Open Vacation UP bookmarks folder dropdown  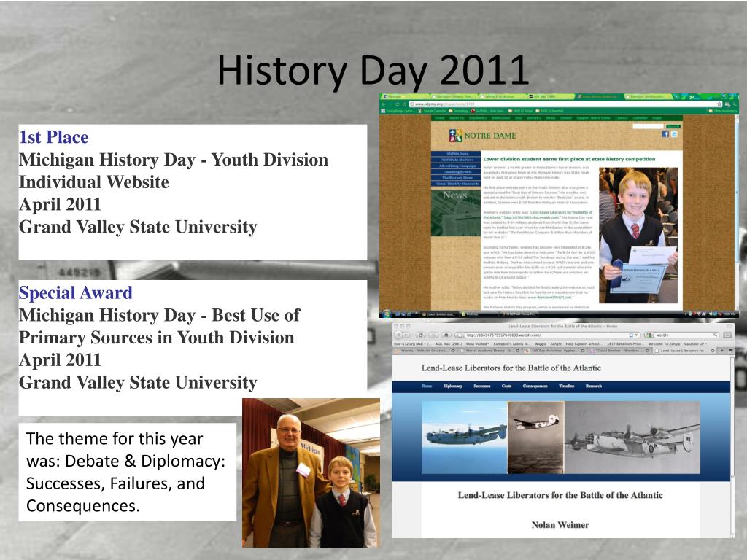coord(695,344)
